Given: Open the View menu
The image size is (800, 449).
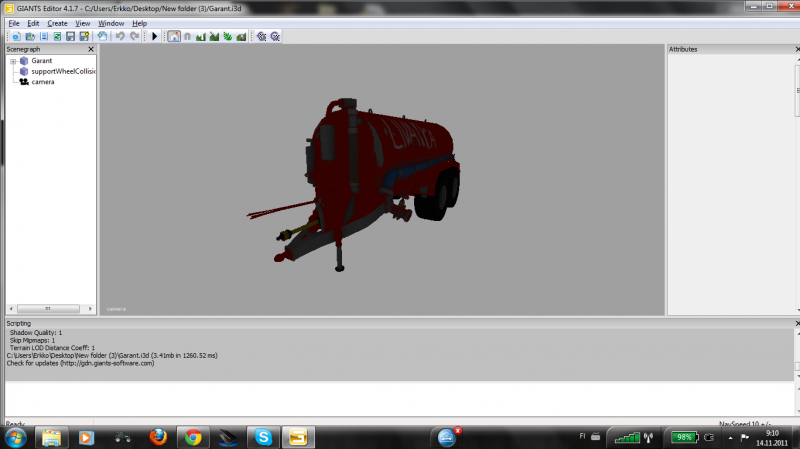Looking at the screenshot, I should [x=83, y=23].
